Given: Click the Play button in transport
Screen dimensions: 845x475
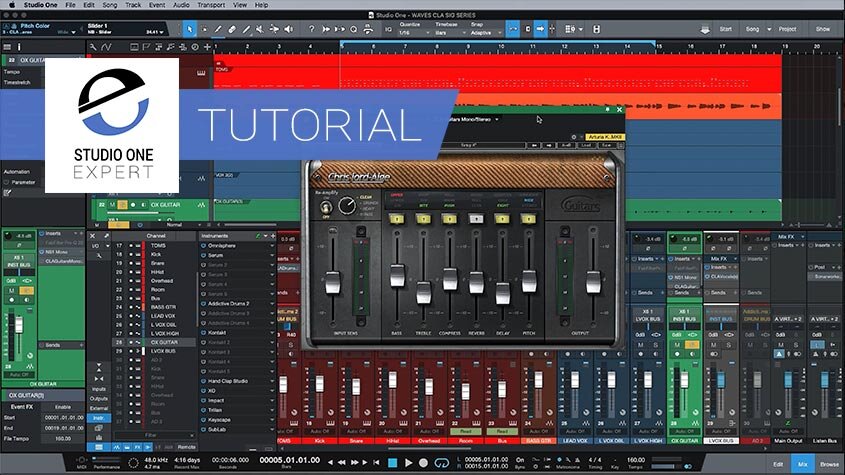Looking at the screenshot, I should click(408, 463).
